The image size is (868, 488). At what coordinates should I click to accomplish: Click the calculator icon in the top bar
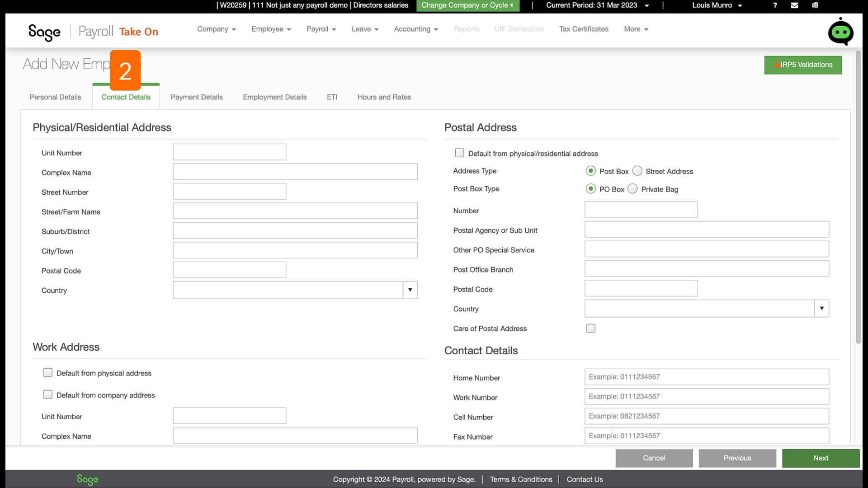pos(815,5)
